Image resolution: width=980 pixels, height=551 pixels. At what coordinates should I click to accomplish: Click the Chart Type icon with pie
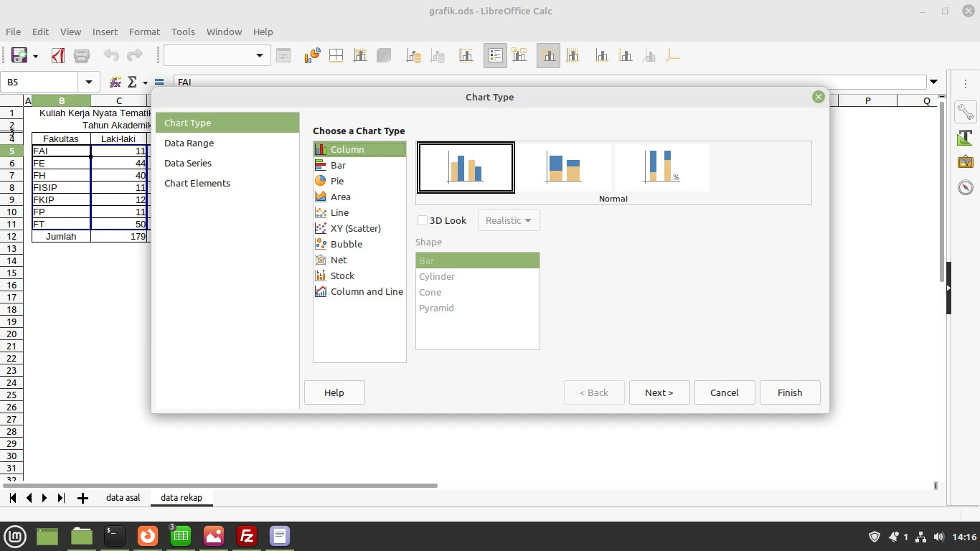click(312, 55)
